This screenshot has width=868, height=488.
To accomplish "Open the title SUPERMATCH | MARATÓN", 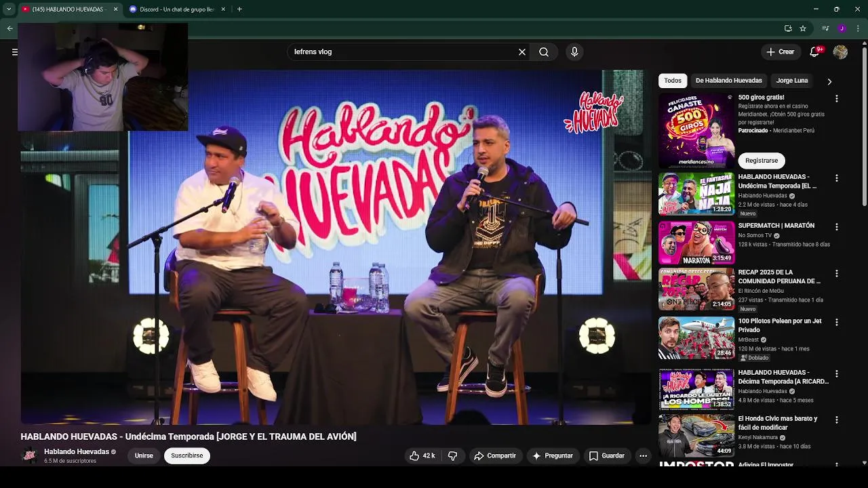I will [x=776, y=226].
